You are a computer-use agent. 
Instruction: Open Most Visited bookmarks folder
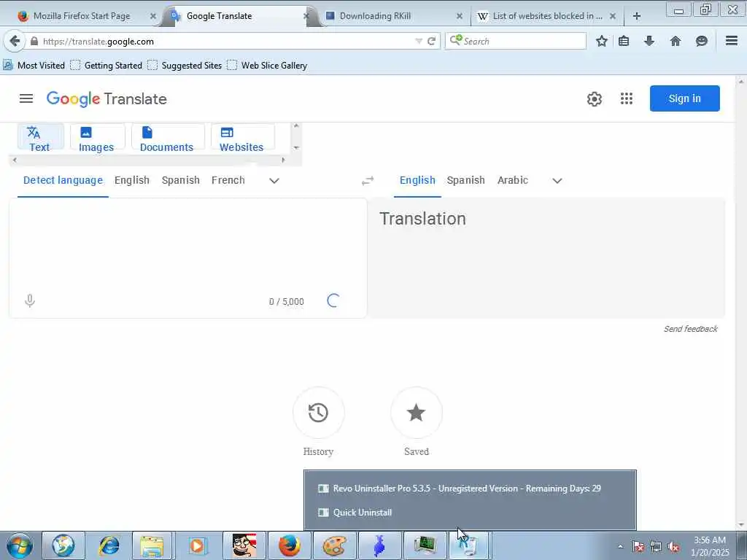pyautogui.click(x=34, y=65)
